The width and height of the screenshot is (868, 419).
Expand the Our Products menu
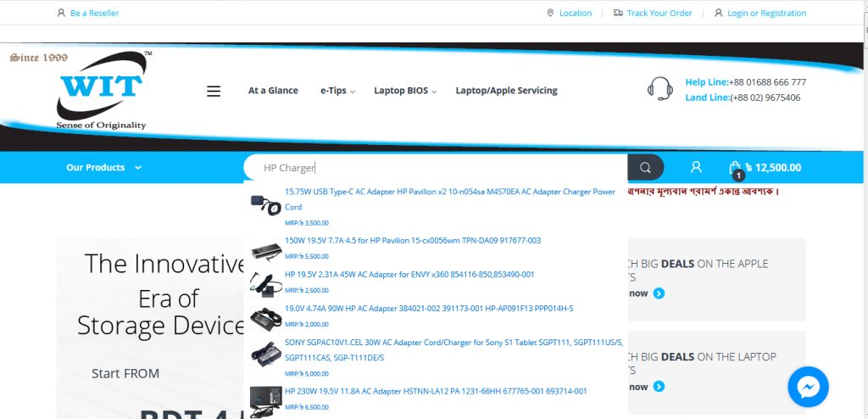[x=104, y=167]
